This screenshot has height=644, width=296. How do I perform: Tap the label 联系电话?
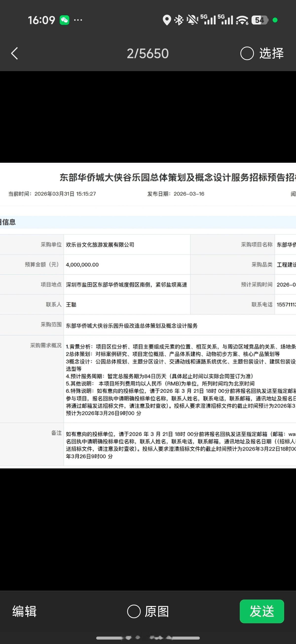point(262,304)
